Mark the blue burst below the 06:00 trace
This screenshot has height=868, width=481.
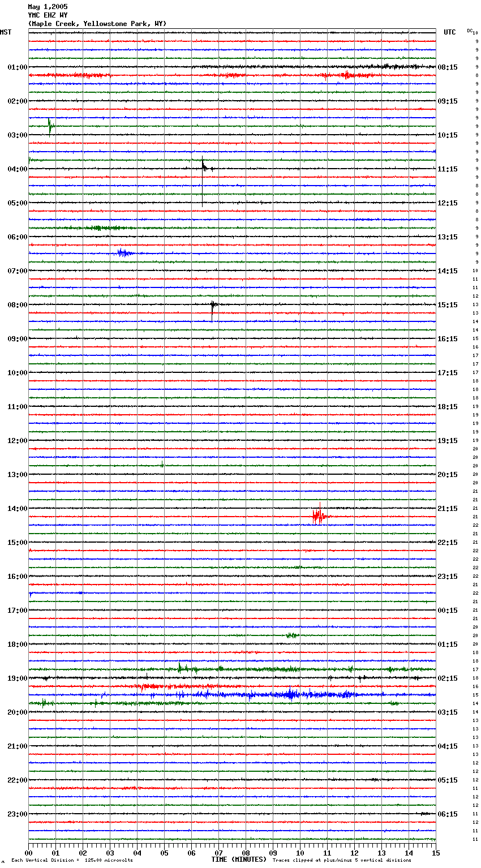coord(124,253)
